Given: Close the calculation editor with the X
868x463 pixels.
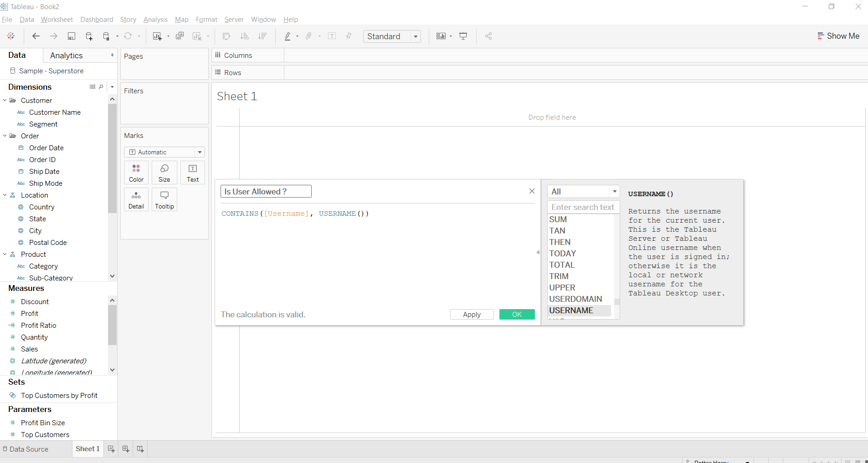Looking at the screenshot, I should point(532,191).
